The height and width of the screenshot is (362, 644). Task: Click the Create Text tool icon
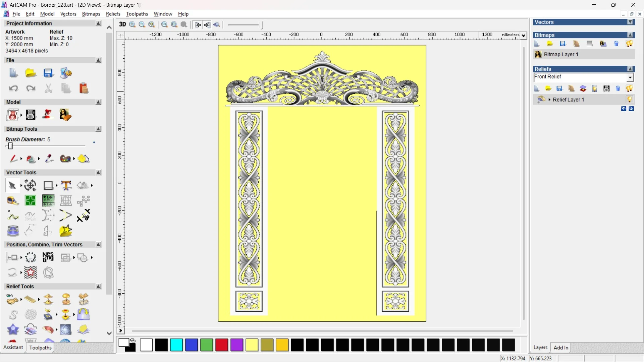[x=66, y=185]
